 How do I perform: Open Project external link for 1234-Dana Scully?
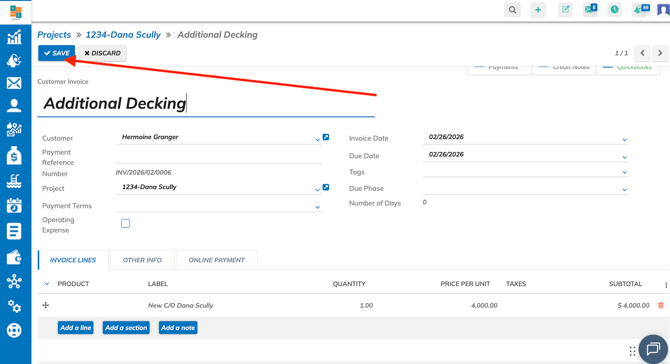326,187
